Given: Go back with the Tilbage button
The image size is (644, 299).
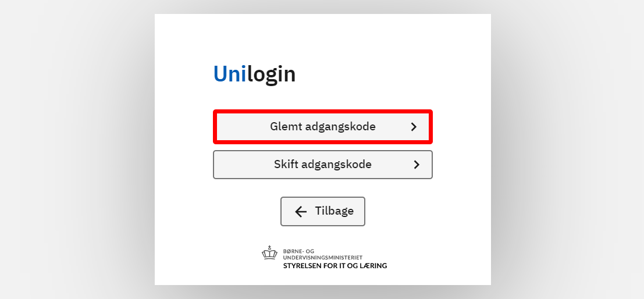Looking at the screenshot, I should click(x=323, y=211).
